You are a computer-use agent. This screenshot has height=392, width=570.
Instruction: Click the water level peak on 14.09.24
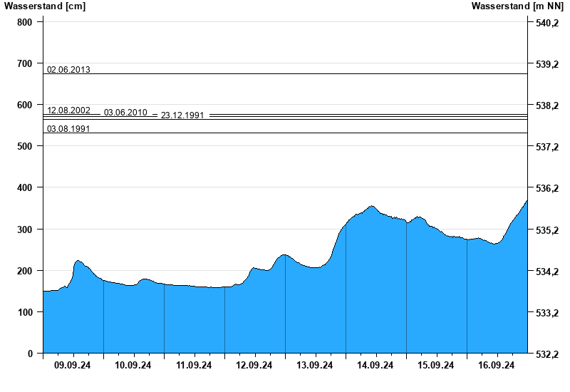tap(371, 206)
